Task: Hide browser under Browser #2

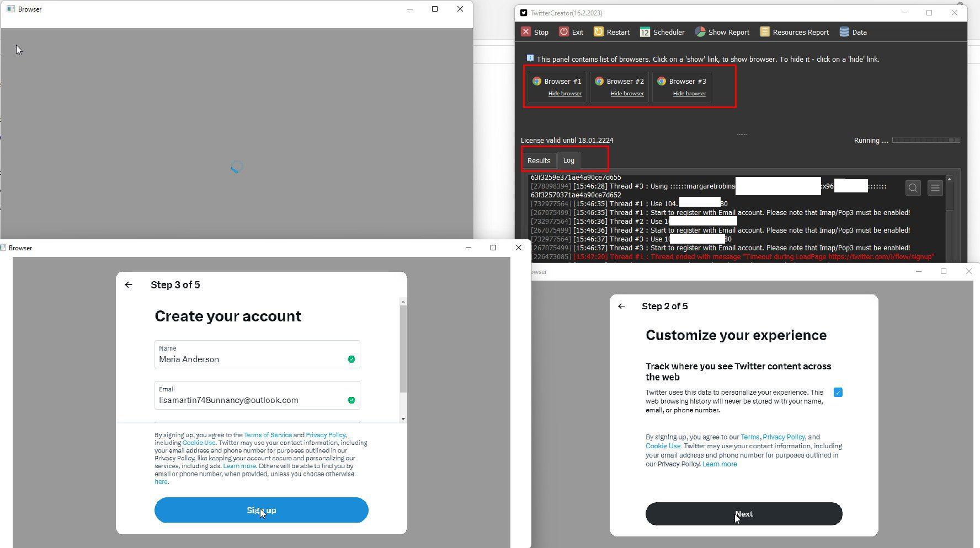Action: tap(627, 94)
